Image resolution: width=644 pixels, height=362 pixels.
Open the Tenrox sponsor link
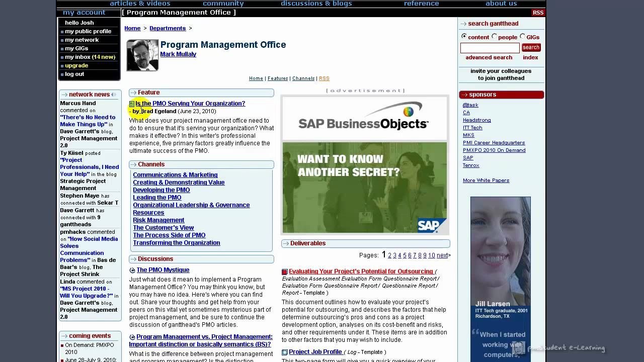(471, 165)
